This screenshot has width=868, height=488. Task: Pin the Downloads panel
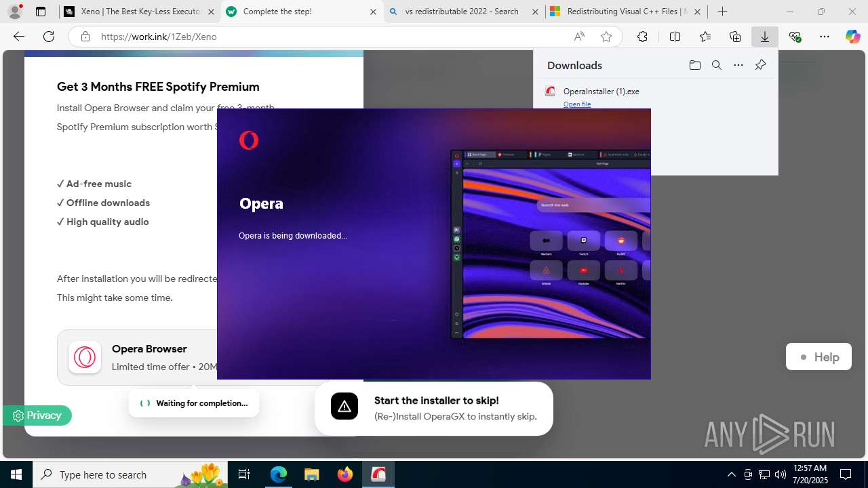coord(760,65)
